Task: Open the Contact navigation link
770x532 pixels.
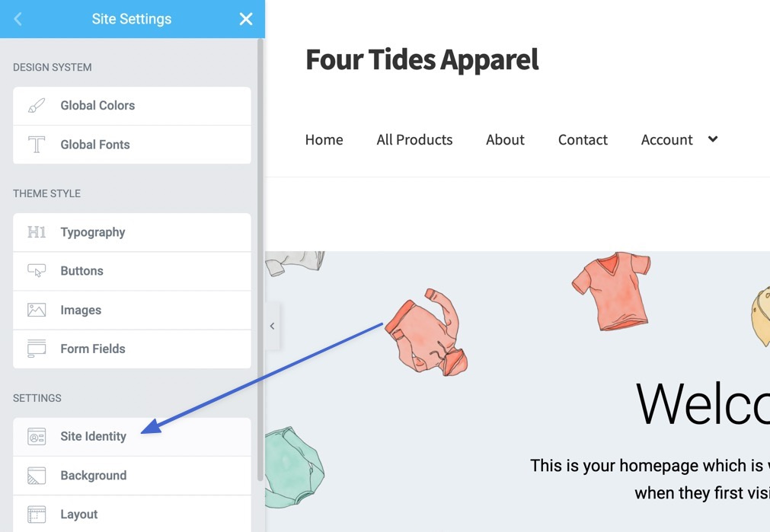Action: (583, 140)
